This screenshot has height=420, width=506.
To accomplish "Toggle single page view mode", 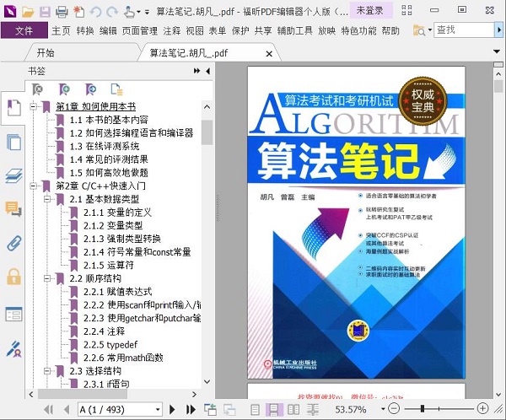I will 255,410.
